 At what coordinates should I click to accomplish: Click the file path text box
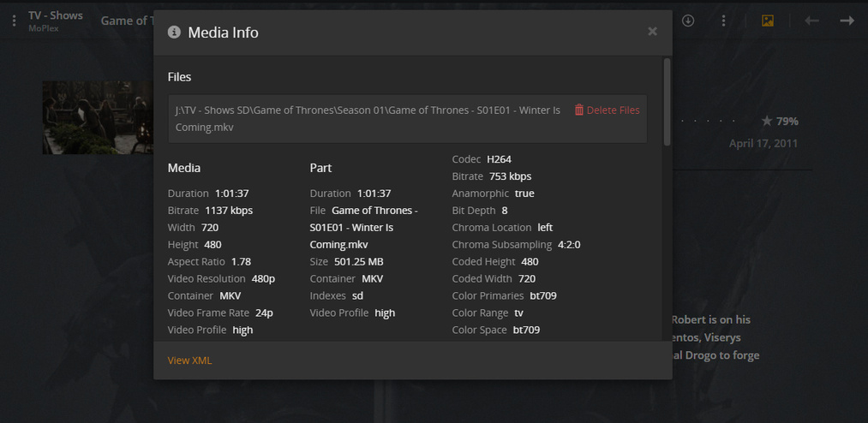tap(368, 118)
